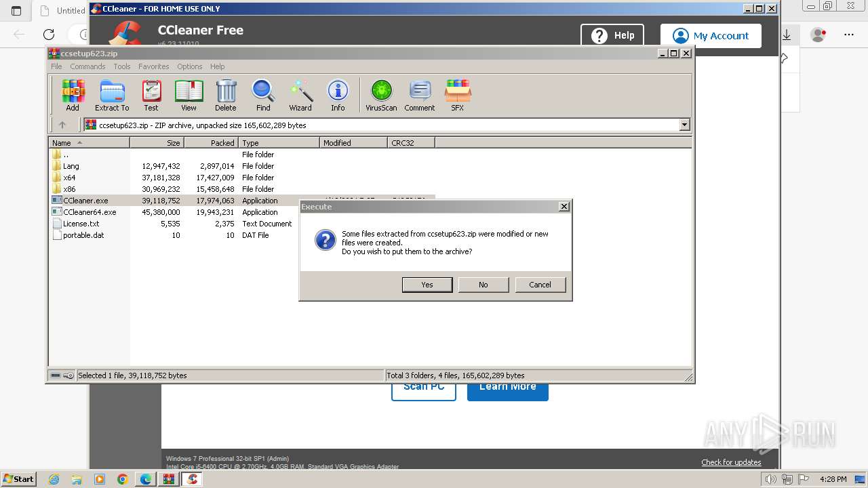The height and width of the screenshot is (488, 868).
Task: Click the 4:28 PM system clock
Action: [833, 479]
